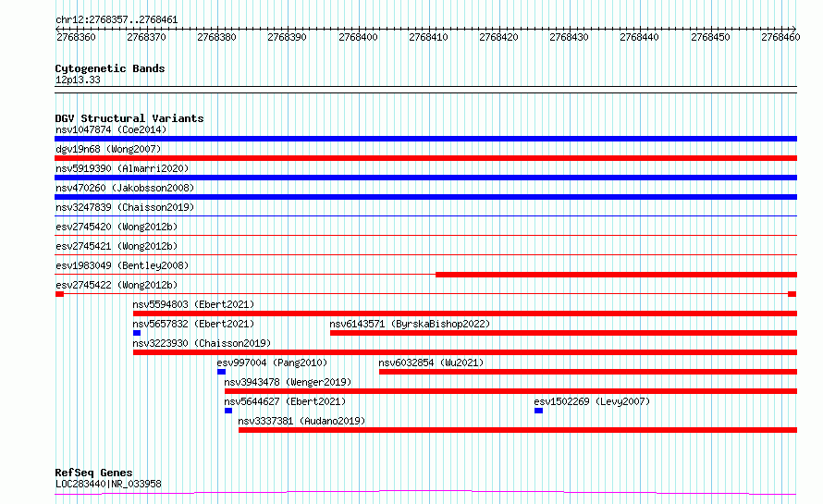
Task: Click the nsv1047874 (Coe2014) variant label
Action: (x=111, y=129)
